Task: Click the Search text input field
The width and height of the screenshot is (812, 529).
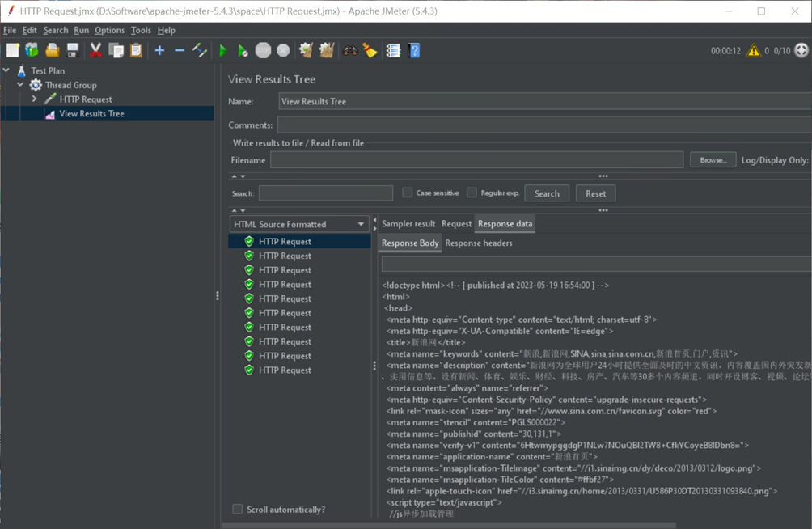Action: pos(326,193)
